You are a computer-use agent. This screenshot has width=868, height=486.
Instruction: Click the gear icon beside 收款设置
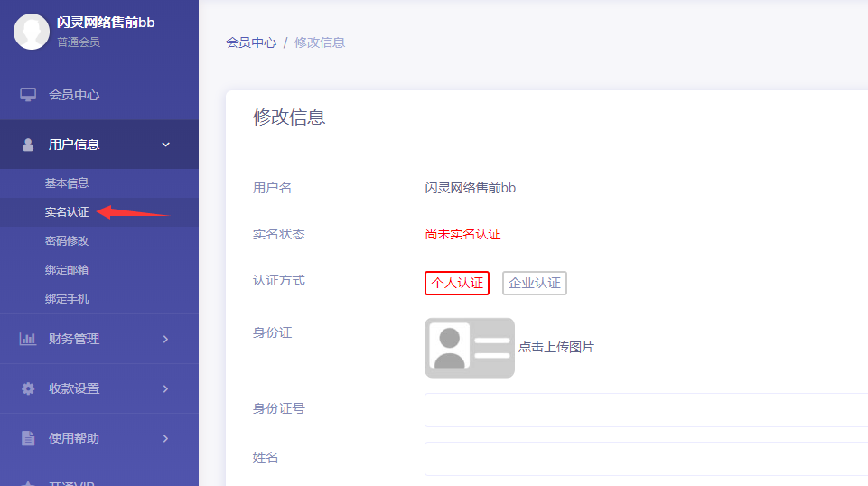click(x=28, y=388)
